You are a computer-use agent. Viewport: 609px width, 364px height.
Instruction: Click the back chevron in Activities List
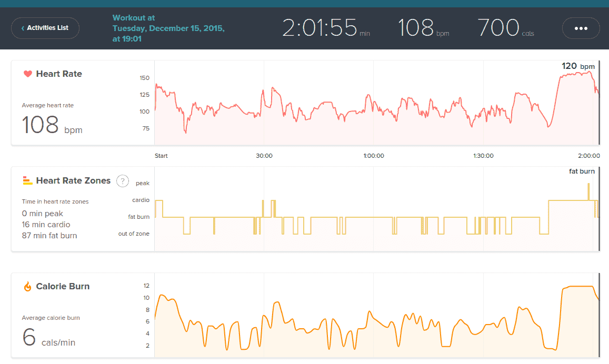[23, 28]
